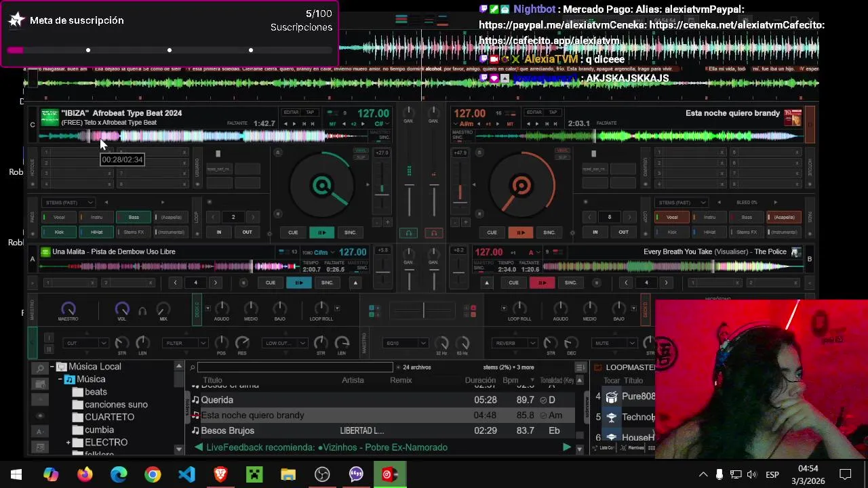
Task: Open Visual Studio Code from the taskbar
Action: [186, 474]
